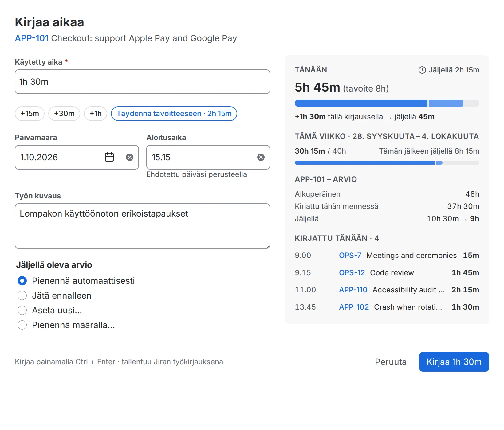Image resolution: width=504 pixels, height=430 pixels.
Task: Click Täydennä tavoitteeseen 2h 15m chip
Action: pos(174,114)
